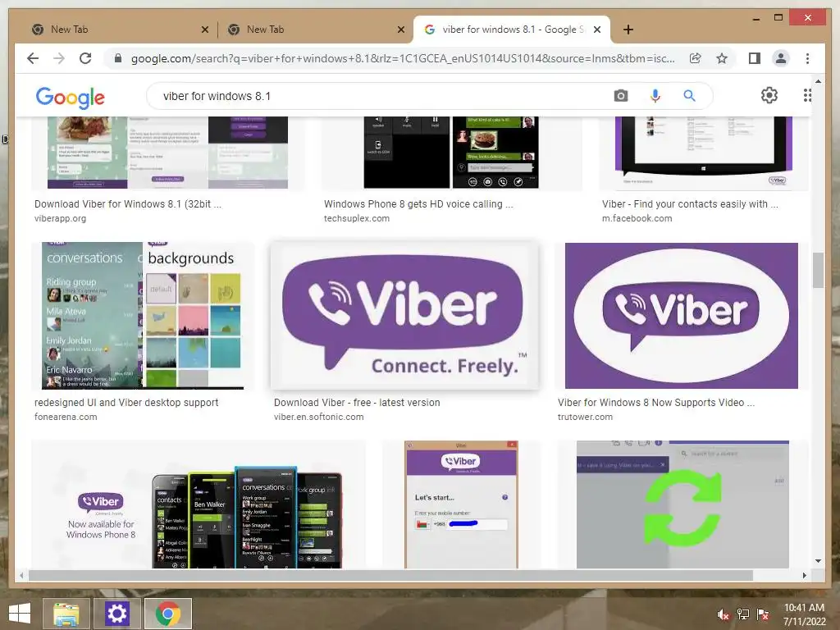This screenshot has height=630, width=840.
Task: Open the viberapp.org screenshots thumbnail
Action: point(167,153)
